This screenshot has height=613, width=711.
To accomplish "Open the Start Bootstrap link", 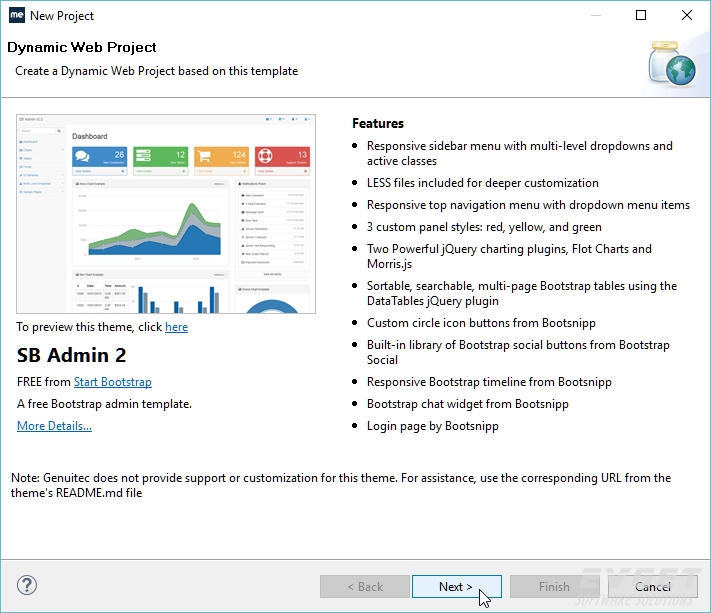I will coord(112,382).
